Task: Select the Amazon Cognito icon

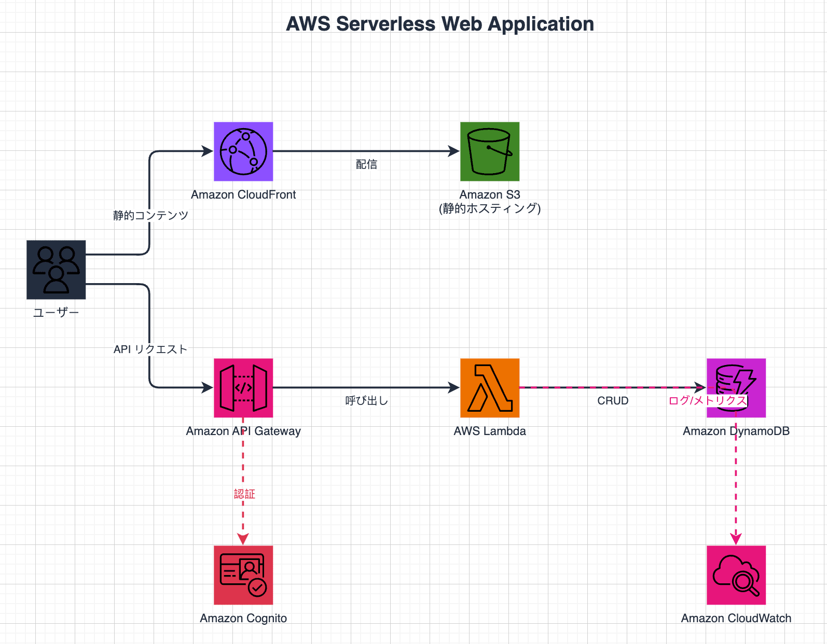Action: tap(243, 575)
